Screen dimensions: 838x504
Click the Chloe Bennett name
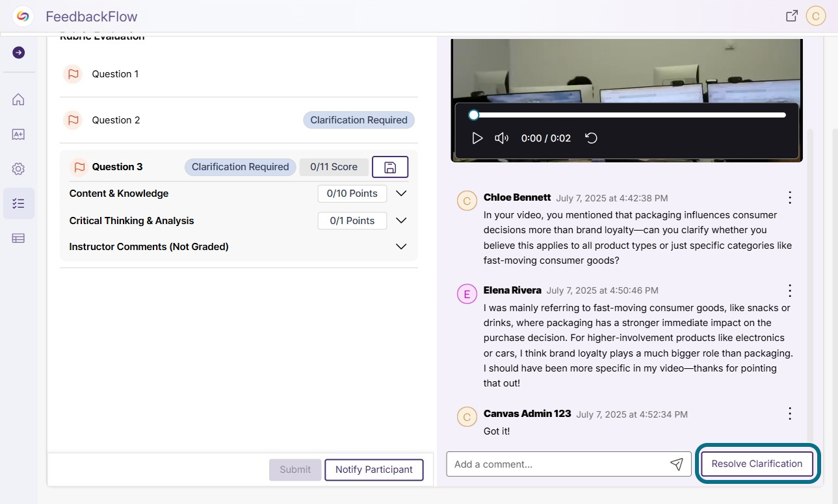click(x=517, y=197)
